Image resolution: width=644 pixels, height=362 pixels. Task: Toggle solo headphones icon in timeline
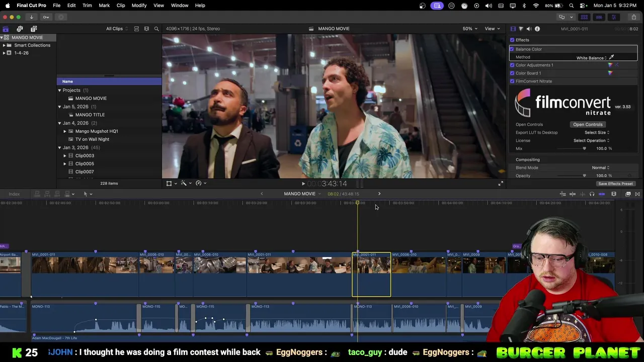[x=592, y=194]
